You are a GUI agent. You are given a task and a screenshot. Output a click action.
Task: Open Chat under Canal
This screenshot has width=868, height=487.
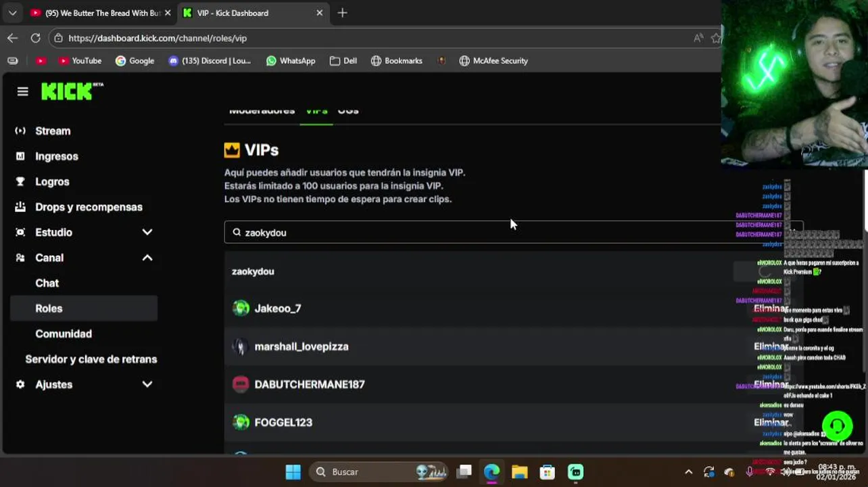coord(47,283)
